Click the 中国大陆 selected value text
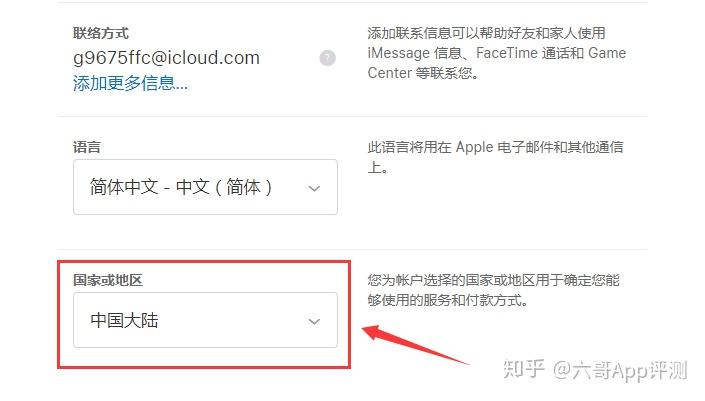The image size is (705, 401). pyautogui.click(x=124, y=321)
